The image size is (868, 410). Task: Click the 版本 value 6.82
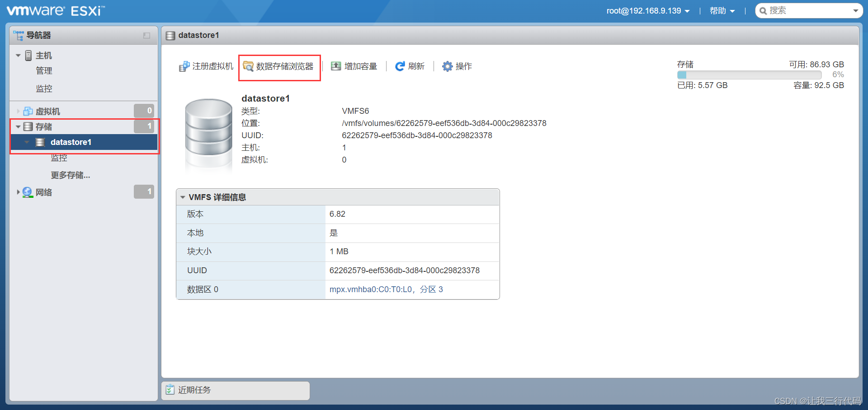[337, 214]
